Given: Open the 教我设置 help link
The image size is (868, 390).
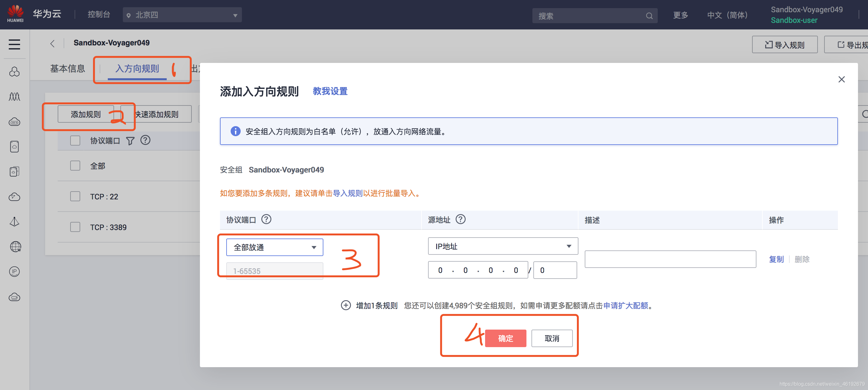Looking at the screenshot, I should pyautogui.click(x=330, y=91).
